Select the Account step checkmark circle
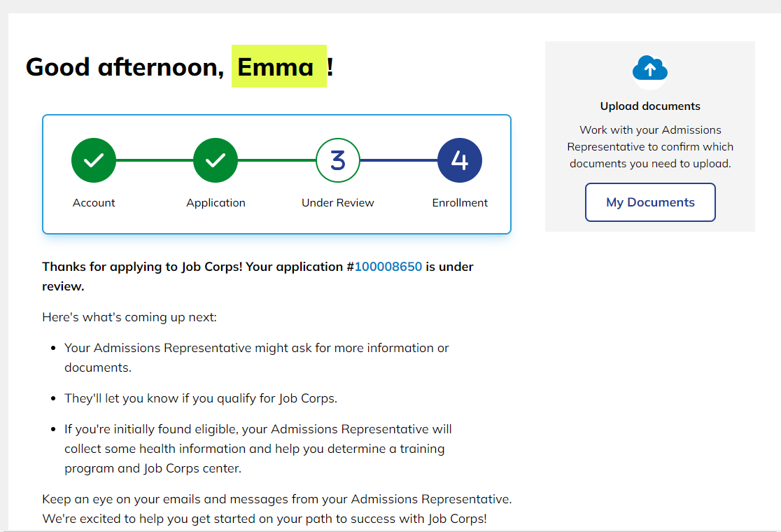 coord(94,160)
